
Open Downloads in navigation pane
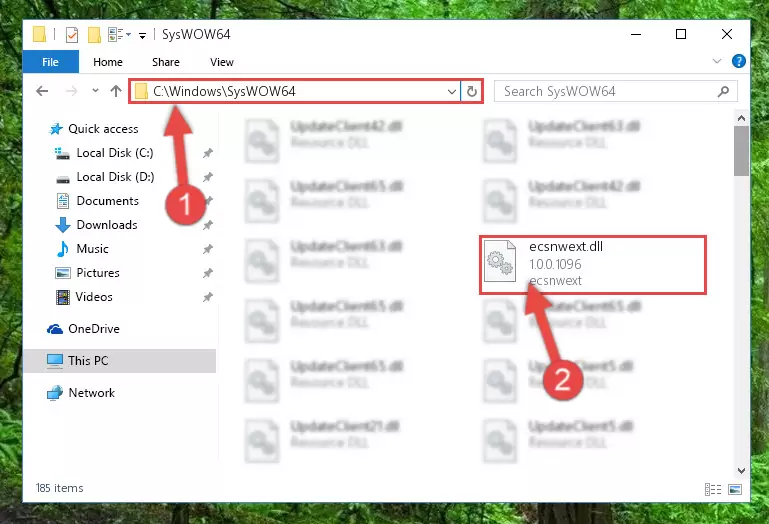[96, 225]
